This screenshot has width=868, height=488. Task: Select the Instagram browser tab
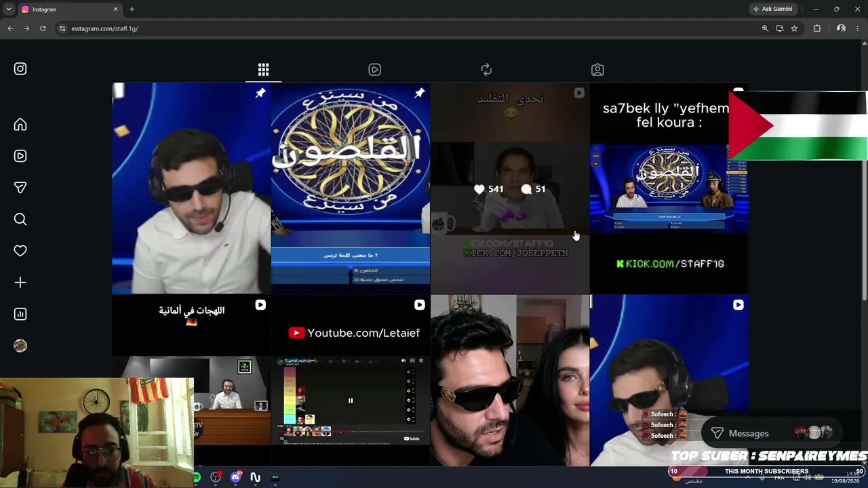point(69,9)
